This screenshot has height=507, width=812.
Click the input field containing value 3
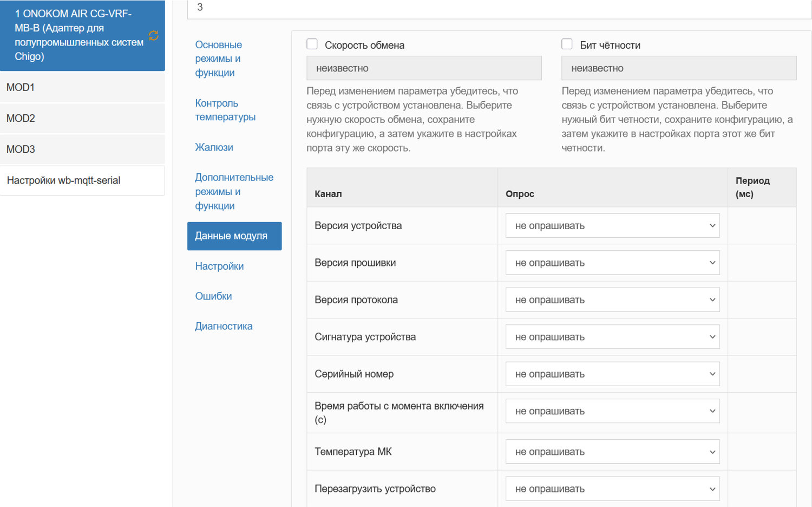[x=498, y=8]
